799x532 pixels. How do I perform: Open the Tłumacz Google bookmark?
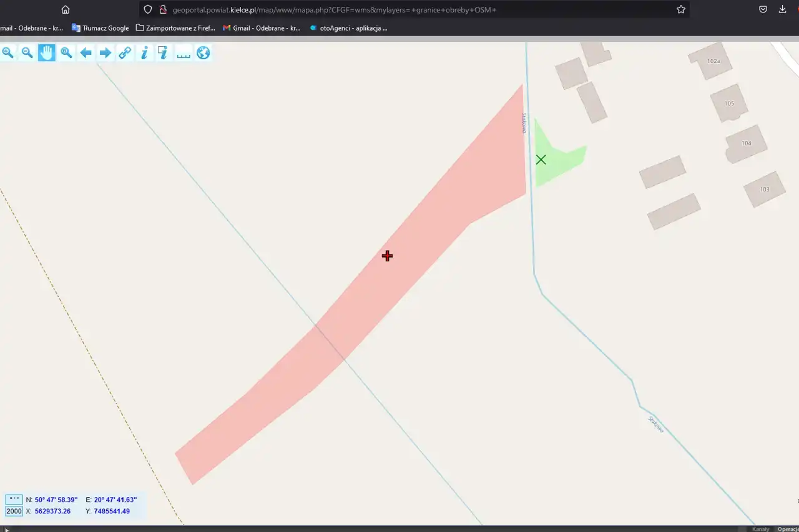click(x=100, y=28)
